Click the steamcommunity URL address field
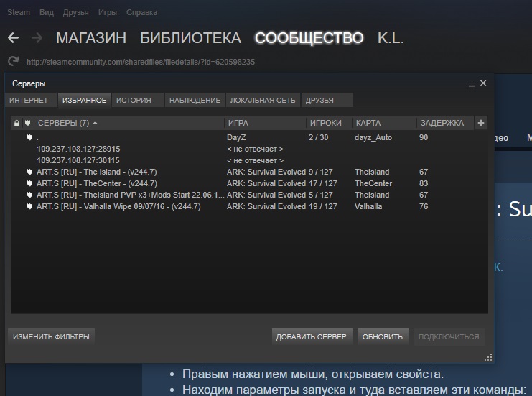Image resolution: width=532 pixels, height=396 pixels. [x=141, y=62]
